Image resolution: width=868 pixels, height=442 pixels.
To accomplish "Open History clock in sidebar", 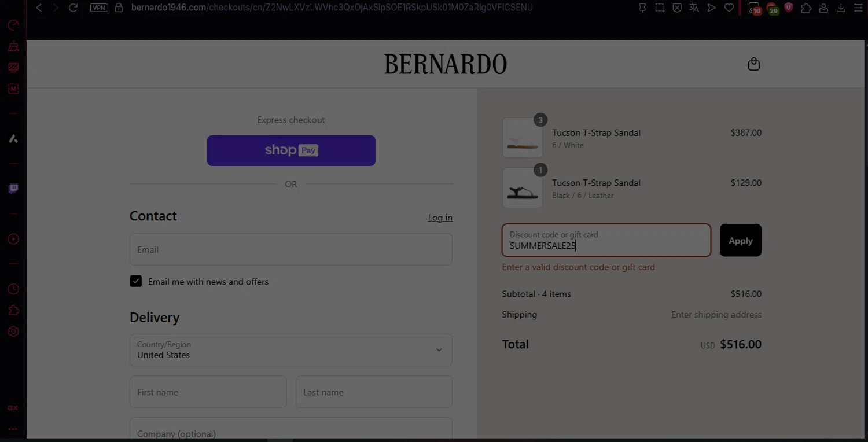I will 13,289.
